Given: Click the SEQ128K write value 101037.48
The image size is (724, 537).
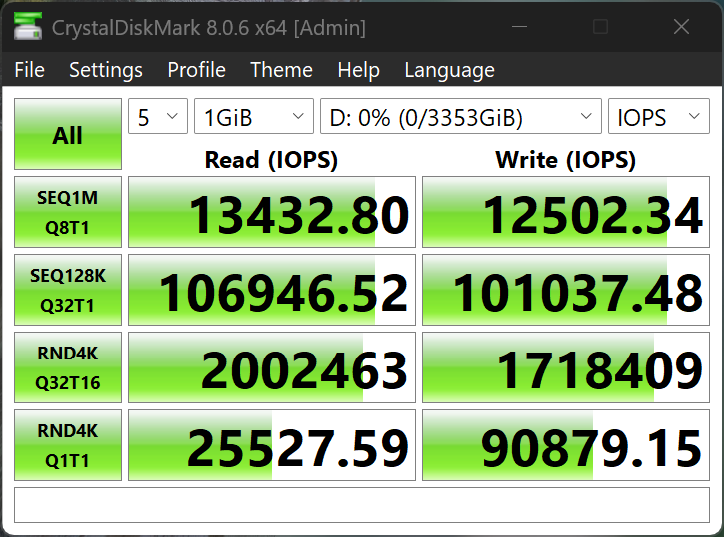Looking at the screenshot, I should coord(566,290).
